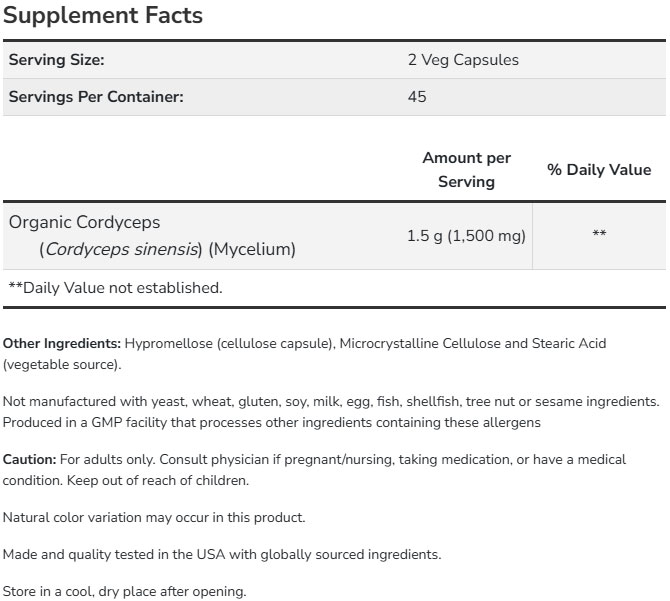Click the 1.5 g (1,500 mg) amount

pos(466,236)
